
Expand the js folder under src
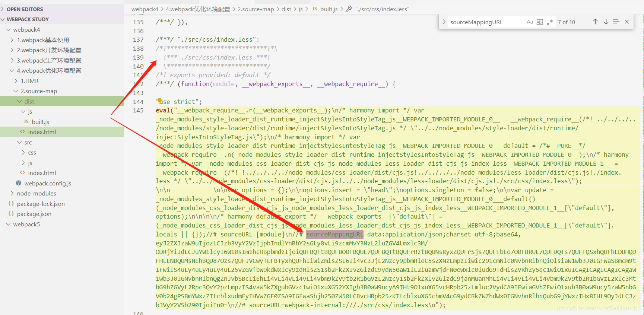23,163
